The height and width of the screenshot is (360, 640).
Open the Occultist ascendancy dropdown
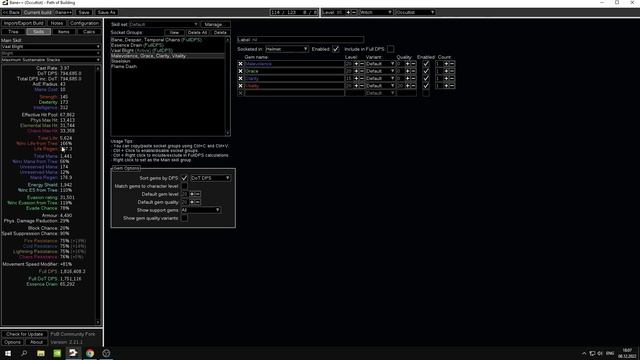pos(415,12)
